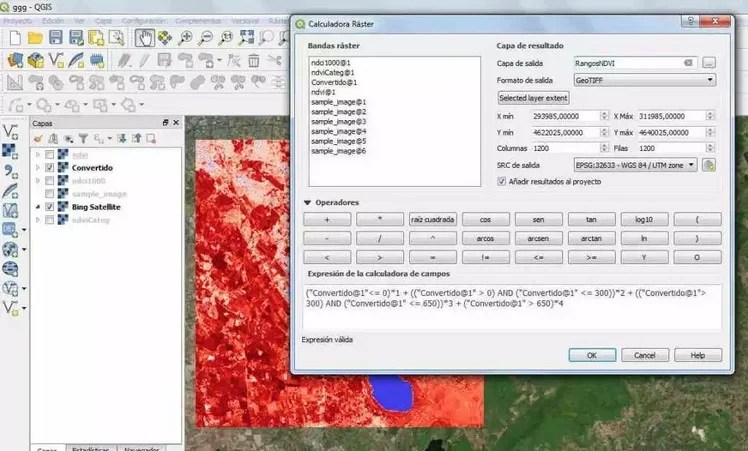Click the log10 operator button
Screen dimensions: 748x451
tap(644, 220)
